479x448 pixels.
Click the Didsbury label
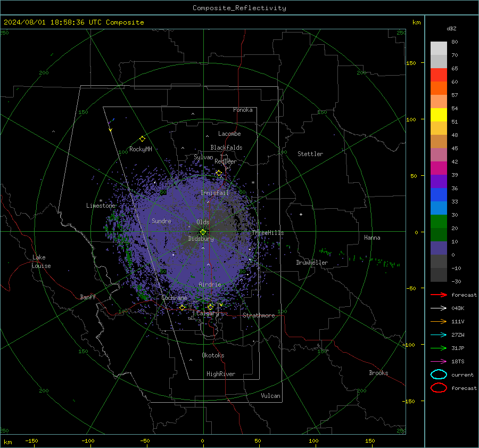pyautogui.click(x=201, y=239)
